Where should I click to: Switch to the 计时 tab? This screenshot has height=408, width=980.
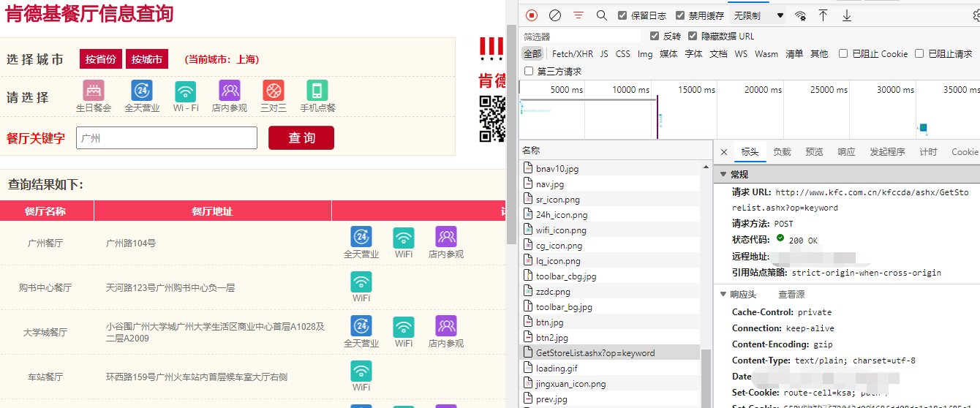click(x=928, y=152)
